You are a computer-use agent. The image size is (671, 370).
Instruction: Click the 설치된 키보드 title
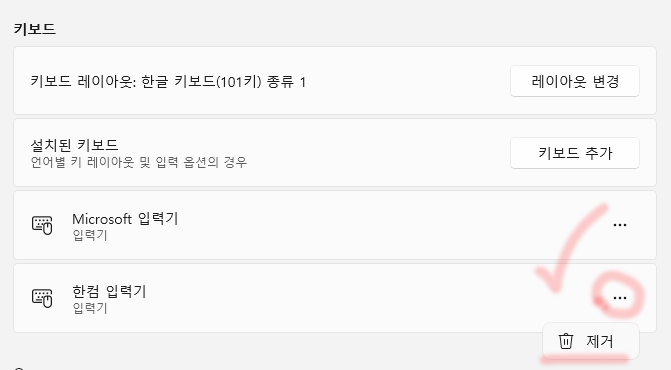point(74,145)
